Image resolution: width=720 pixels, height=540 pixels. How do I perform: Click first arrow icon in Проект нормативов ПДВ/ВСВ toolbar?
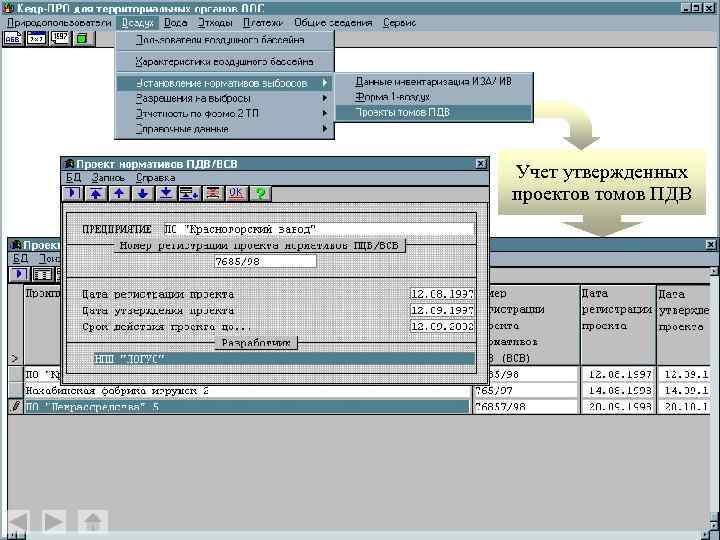72,193
